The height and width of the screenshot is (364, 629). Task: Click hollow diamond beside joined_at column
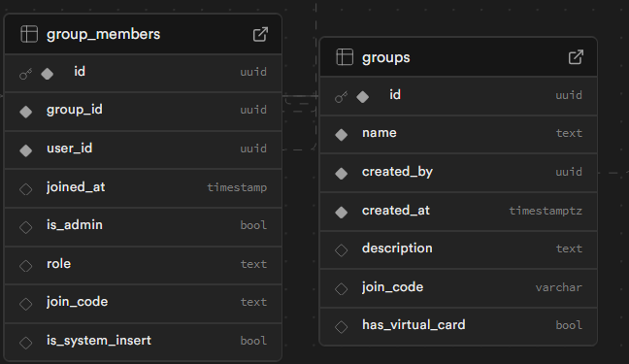pyautogui.click(x=25, y=189)
